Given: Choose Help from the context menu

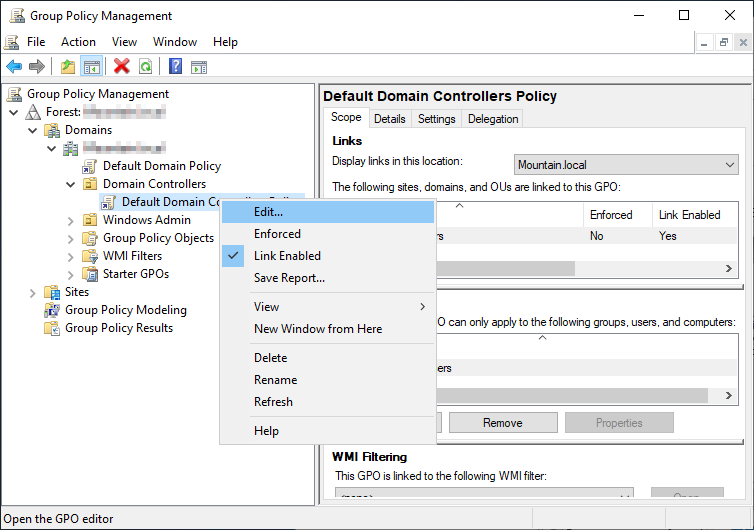Looking at the screenshot, I should pyautogui.click(x=328, y=431).
